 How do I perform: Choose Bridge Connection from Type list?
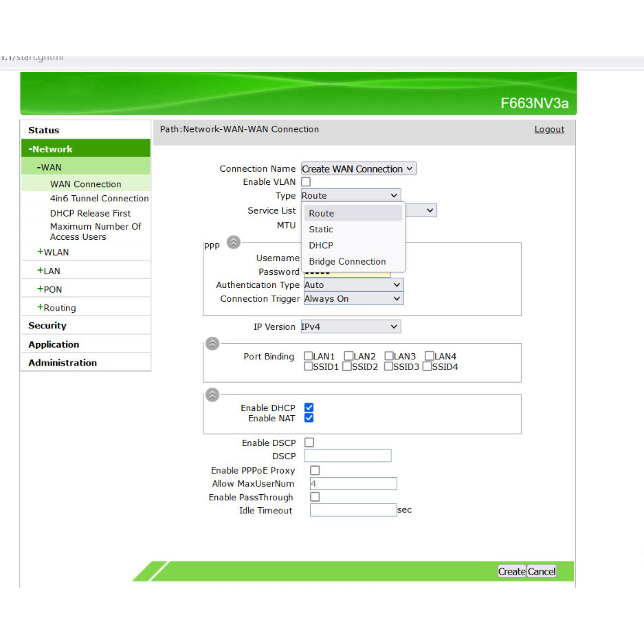[x=347, y=261]
